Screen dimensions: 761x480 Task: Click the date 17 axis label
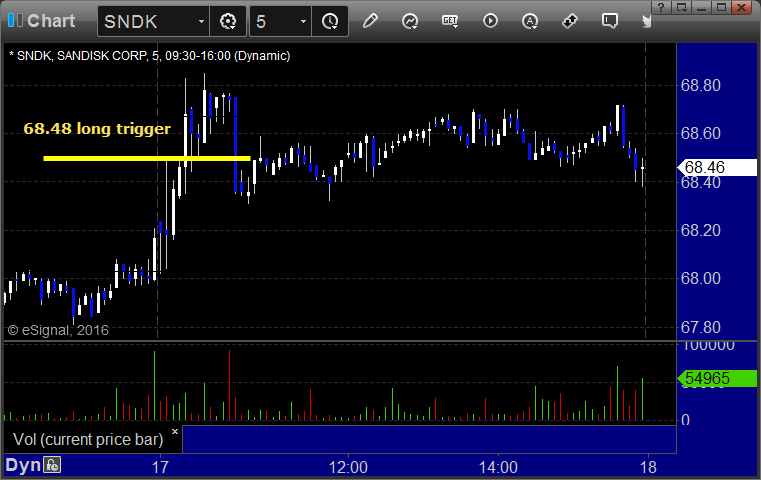pos(160,467)
